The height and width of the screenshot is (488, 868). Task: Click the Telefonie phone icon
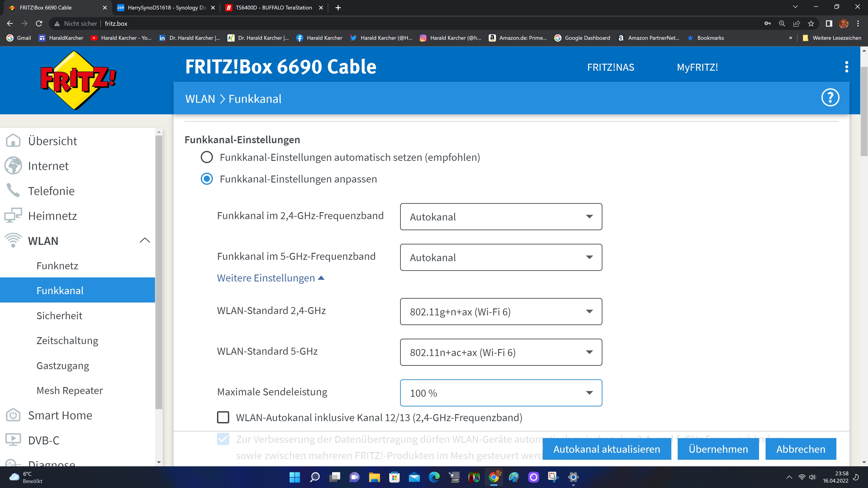pos(13,191)
